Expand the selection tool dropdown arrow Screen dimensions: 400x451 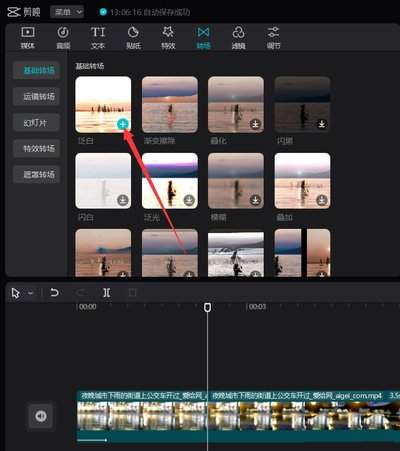pyautogui.click(x=31, y=293)
